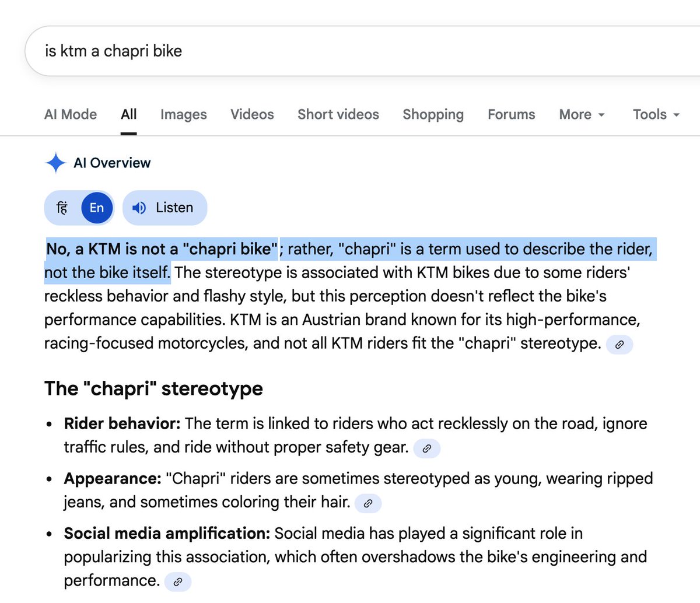
Task: Open source link icon after Rider behavior
Action: point(426,448)
